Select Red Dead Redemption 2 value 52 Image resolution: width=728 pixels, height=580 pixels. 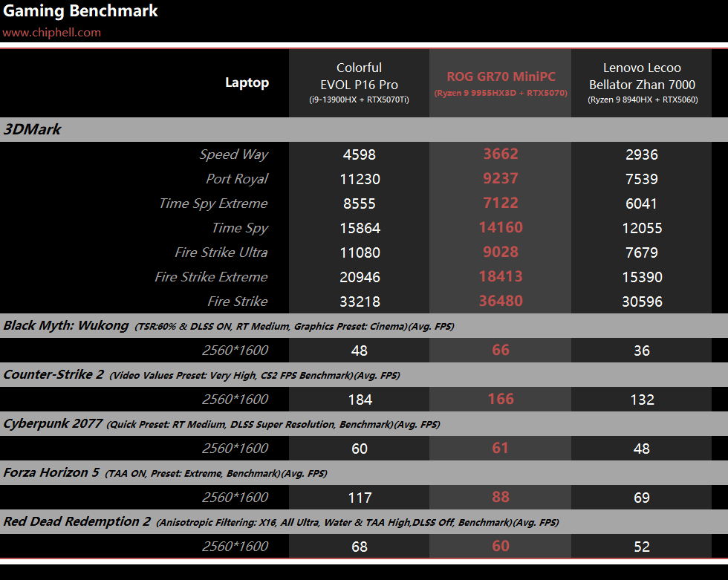[642, 547]
